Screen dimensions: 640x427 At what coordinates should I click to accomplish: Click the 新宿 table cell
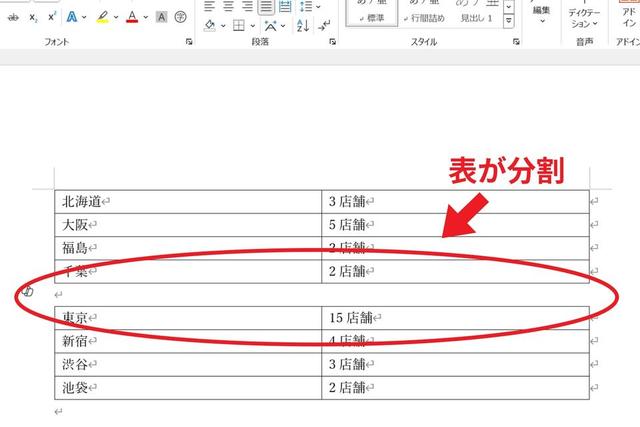click(x=188, y=341)
